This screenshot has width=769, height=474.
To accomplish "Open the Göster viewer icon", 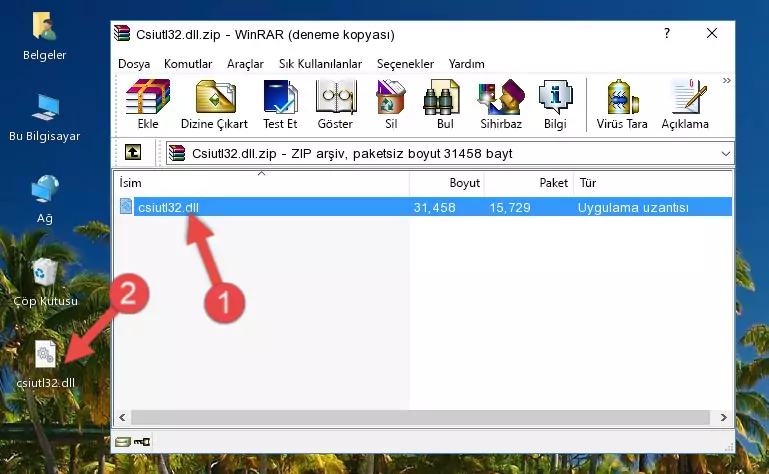I will tap(335, 104).
